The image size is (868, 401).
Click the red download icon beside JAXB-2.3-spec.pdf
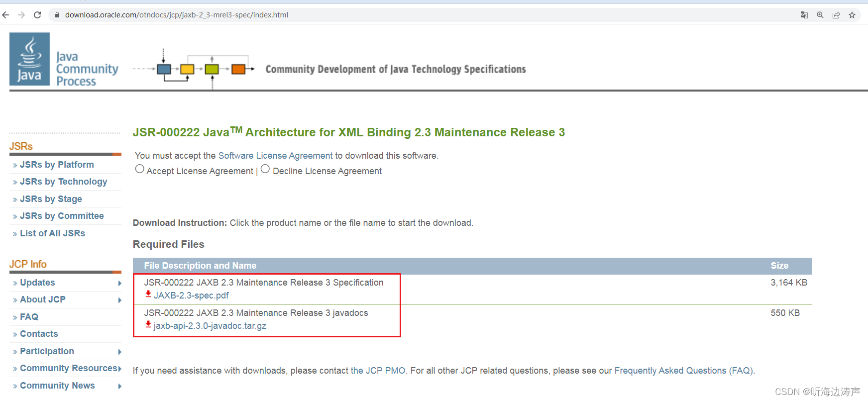coord(148,295)
